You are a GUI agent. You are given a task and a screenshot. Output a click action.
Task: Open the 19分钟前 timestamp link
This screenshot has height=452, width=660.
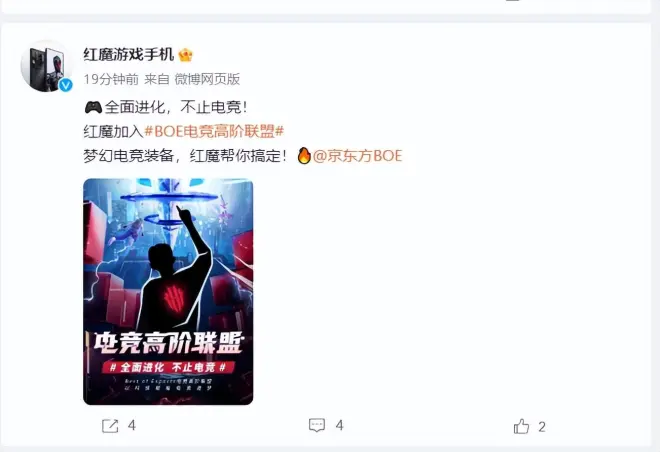pos(111,79)
